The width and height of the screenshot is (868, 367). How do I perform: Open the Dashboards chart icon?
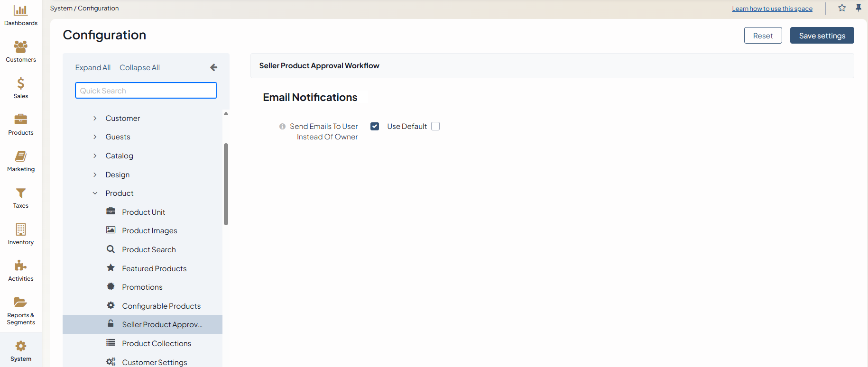click(20, 10)
